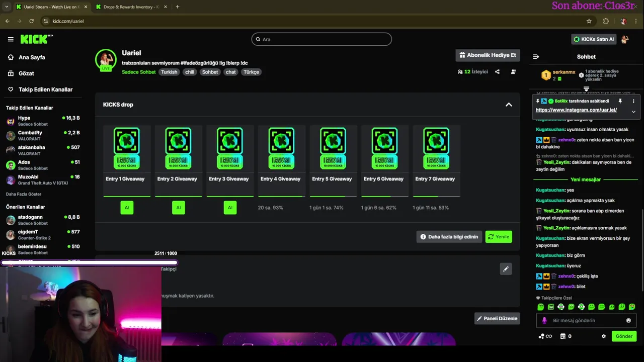Go to Ana Sayfa in the sidebar

click(x=32, y=57)
